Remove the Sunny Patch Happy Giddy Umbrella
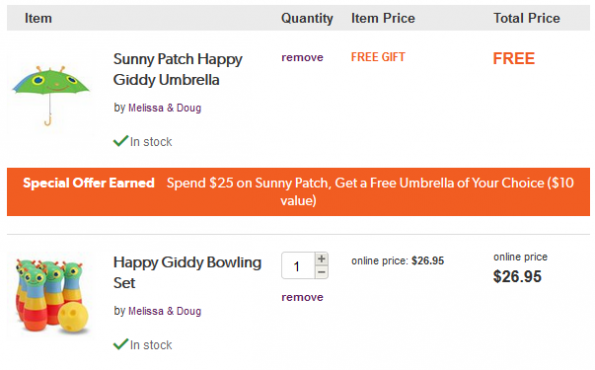 click(x=302, y=57)
